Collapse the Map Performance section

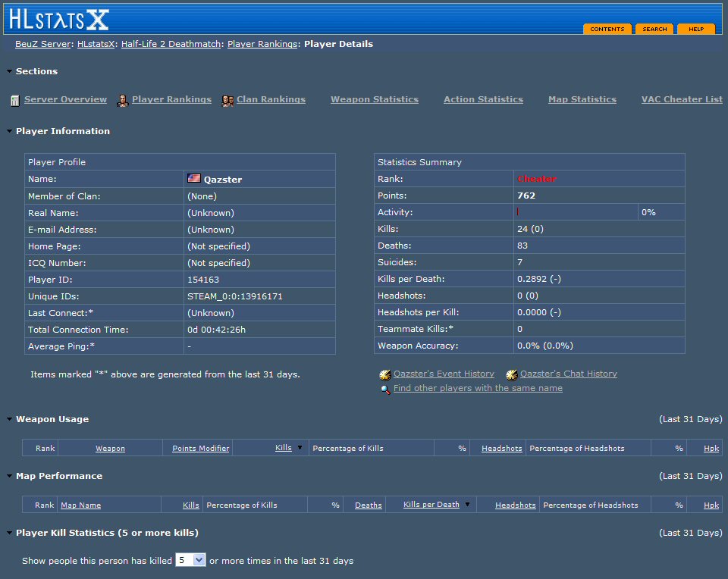point(9,475)
